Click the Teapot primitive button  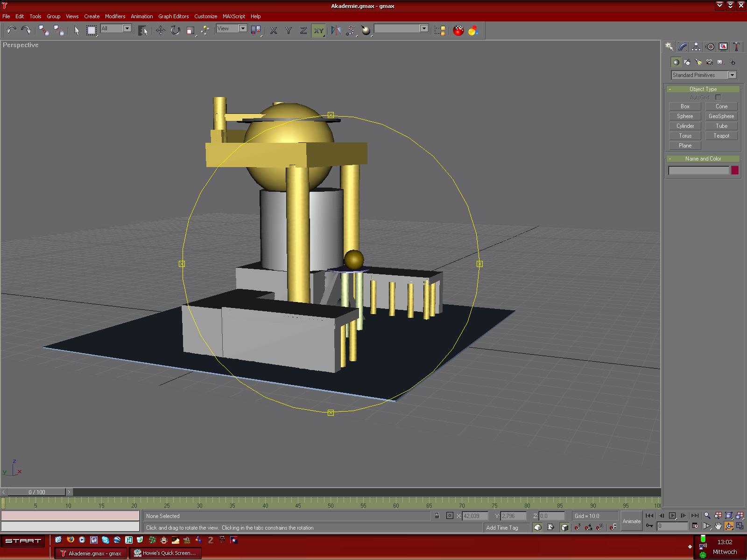coord(721,136)
